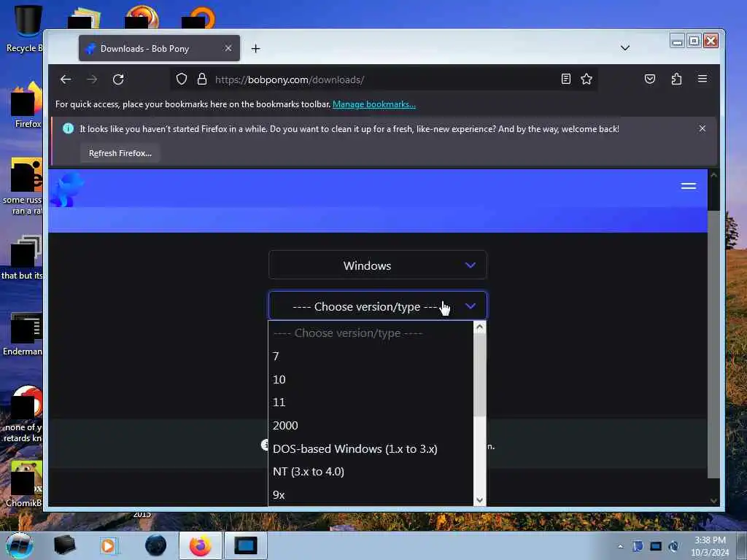This screenshot has height=560, width=747.
Task: Click the forward navigation arrow
Action: pos(92,79)
